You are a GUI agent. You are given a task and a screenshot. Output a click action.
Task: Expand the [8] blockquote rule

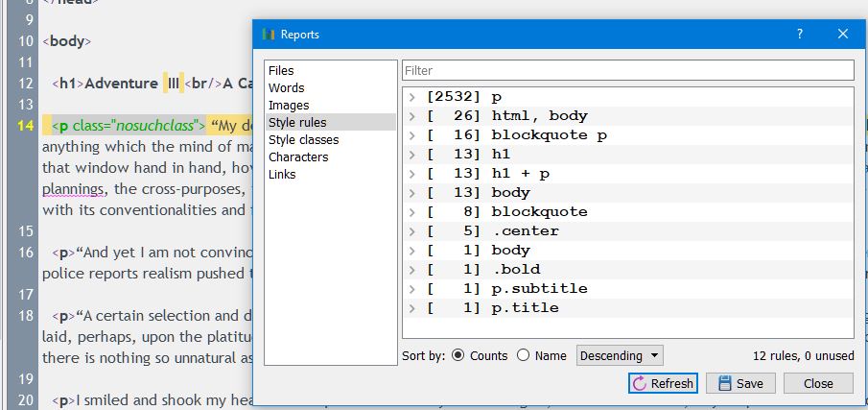pyautogui.click(x=411, y=211)
